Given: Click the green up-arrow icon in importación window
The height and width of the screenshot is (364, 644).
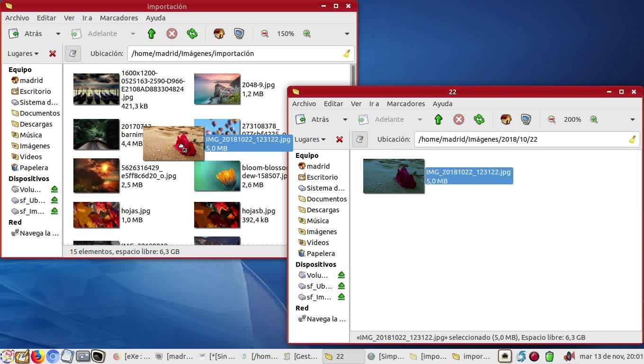Looking at the screenshot, I should tap(152, 34).
